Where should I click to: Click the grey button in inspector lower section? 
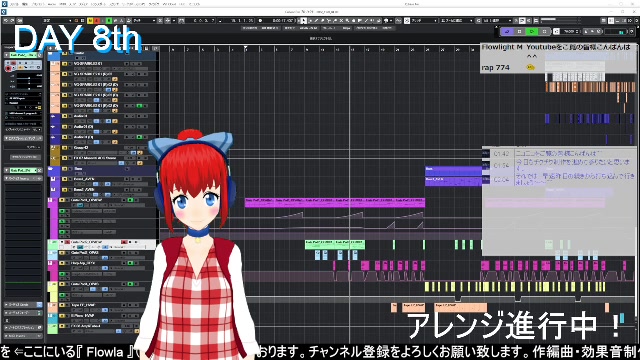25,157
